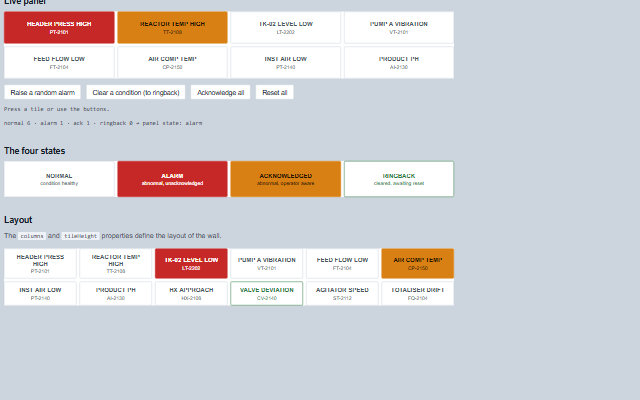Select the INST AIR LOW live tile
This screenshot has height=400, width=640.
point(286,62)
